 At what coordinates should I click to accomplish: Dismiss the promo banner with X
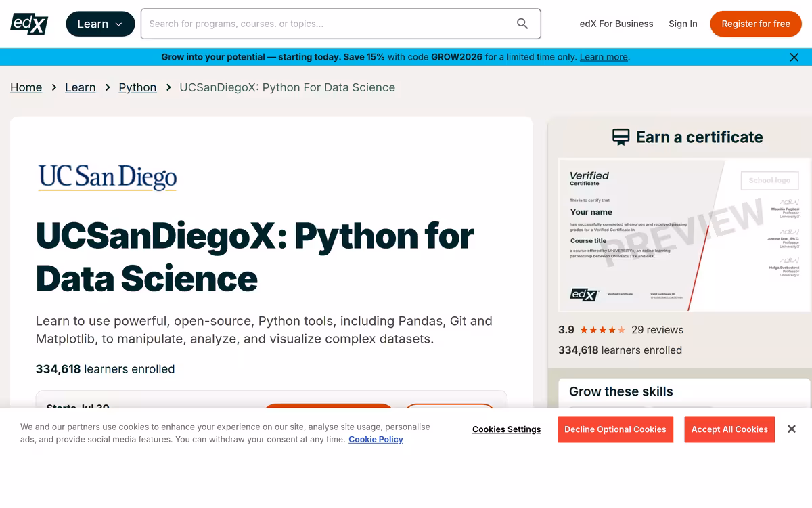(794, 57)
